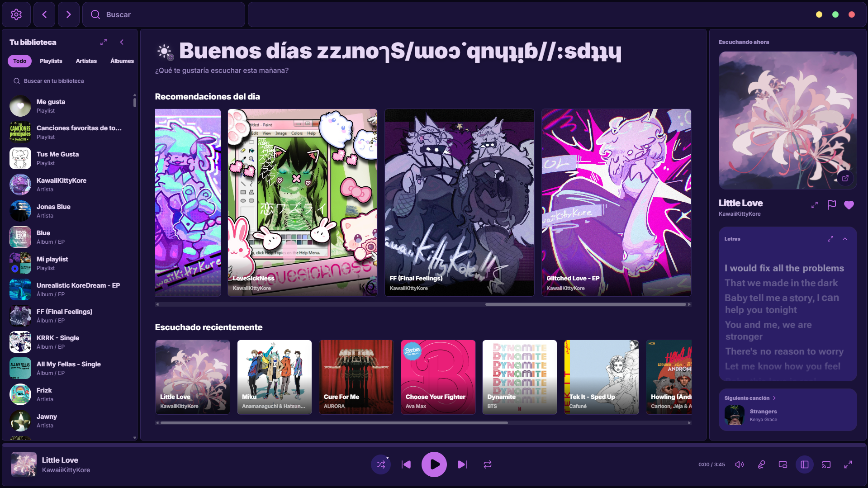This screenshot has height=488, width=868.
Task: Expand the library panel with diagonal arrows
Action: point(104,42)
